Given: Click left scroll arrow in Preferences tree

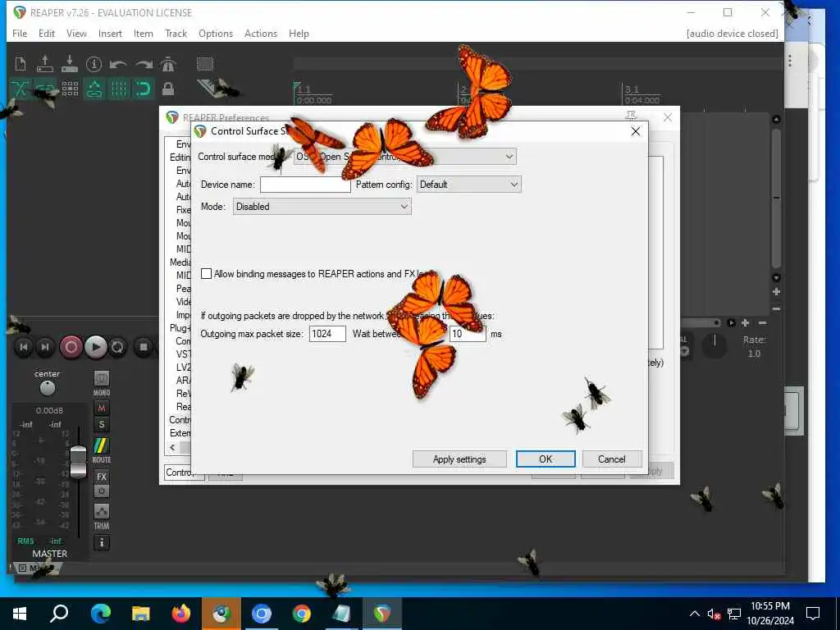Looking at the screenshot, I should (x=172, y=447).
